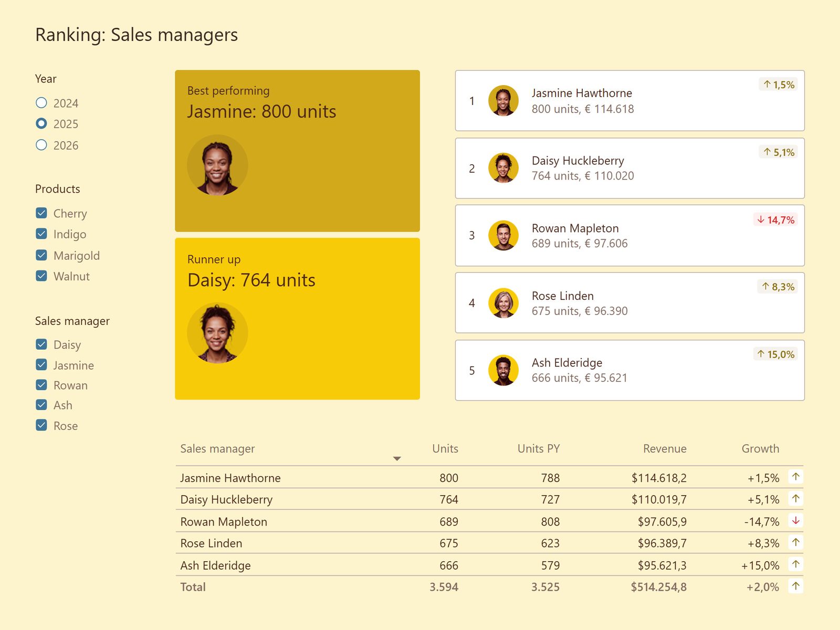
Task: Click the 1,5% growth badge on Jasmine's card
Action: tap(778, 85)
